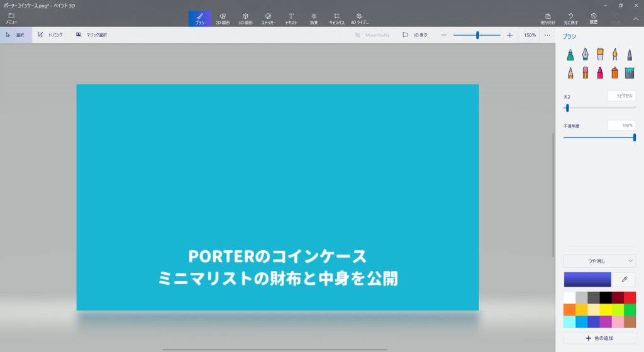Viewport: 644px width, 352px height.
Task: Click the 太さ thickness value field
Action: (x=621, y=96)
